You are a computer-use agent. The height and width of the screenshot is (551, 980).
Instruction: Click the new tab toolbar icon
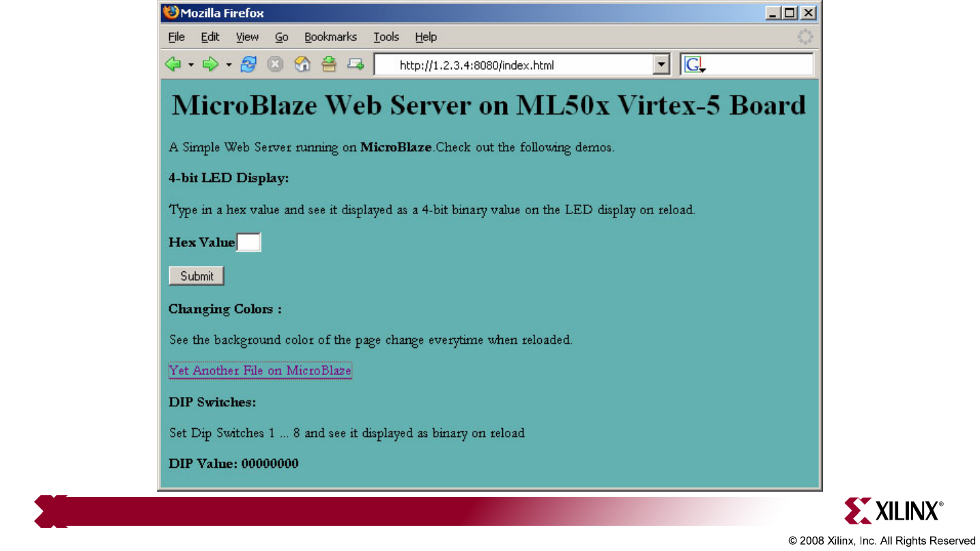[356, 64]
